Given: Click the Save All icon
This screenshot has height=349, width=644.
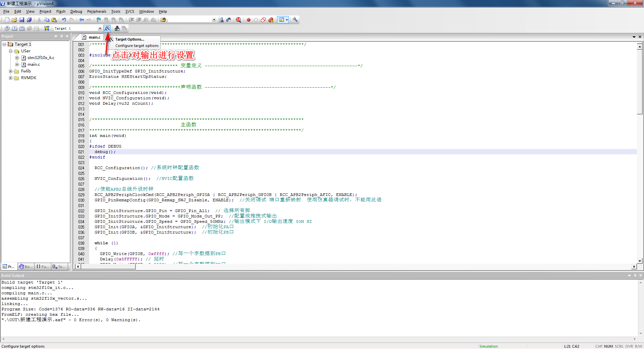Looking at the screenshot, I should [x=29, y=20].
